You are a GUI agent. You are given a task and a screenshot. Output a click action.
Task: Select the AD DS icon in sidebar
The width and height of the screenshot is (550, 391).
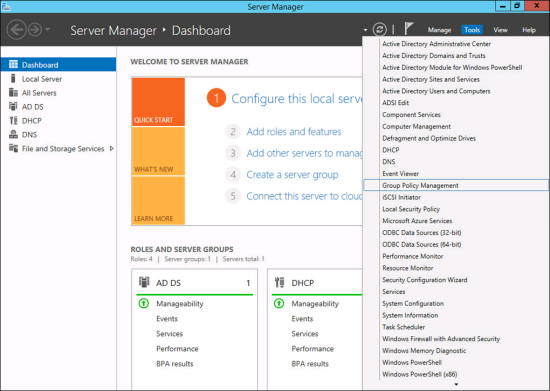tap(13, 106)
